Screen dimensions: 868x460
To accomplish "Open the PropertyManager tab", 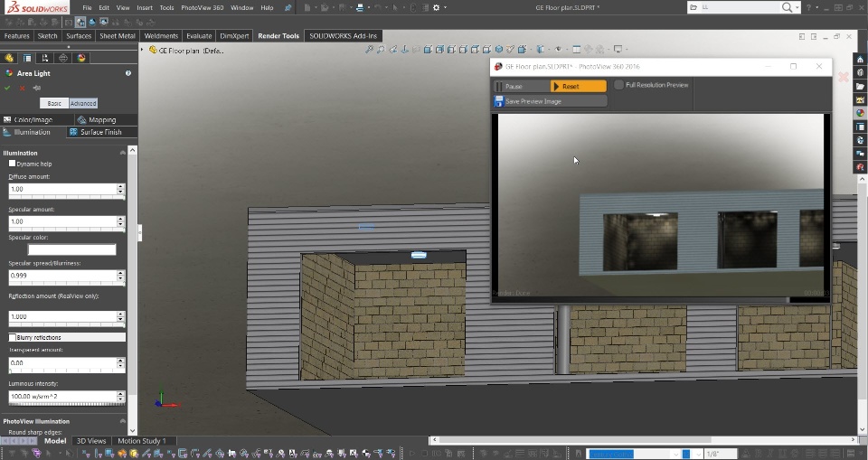I will coord(26,58).
